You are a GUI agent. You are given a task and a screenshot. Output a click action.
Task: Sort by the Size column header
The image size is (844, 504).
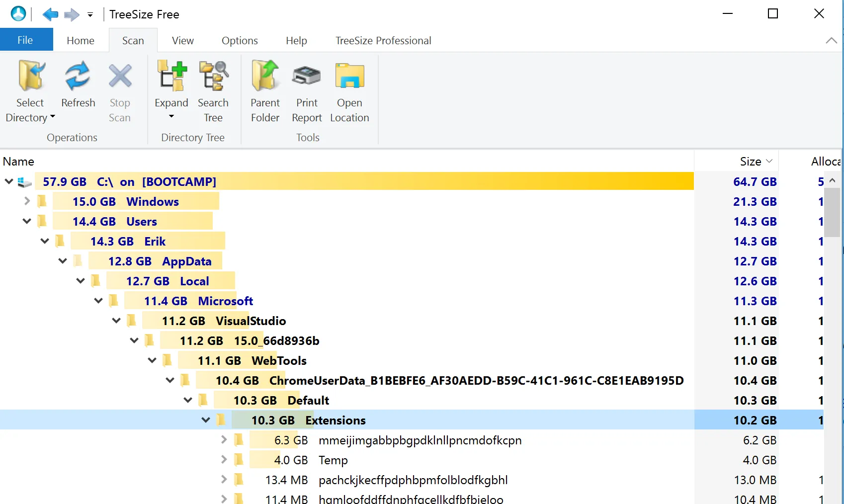(736, 162)
